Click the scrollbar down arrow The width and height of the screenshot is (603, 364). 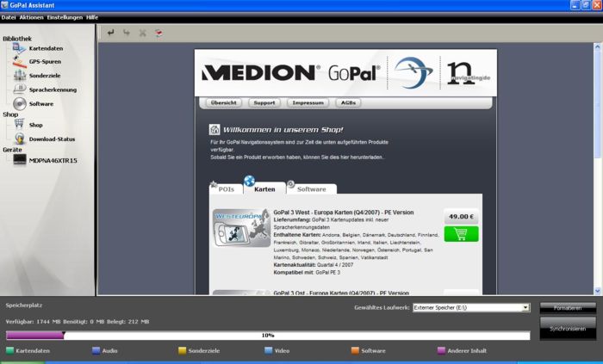[598, 291]
